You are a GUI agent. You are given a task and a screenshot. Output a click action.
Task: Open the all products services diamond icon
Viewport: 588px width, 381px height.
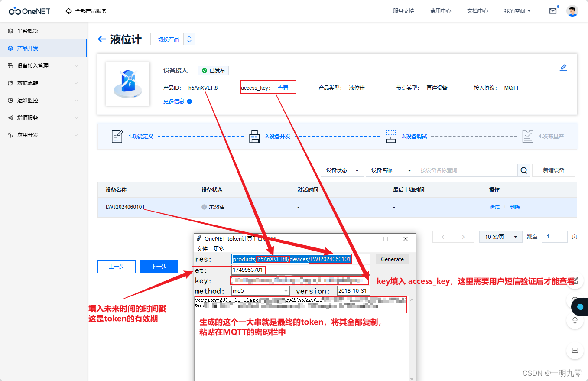(68, 11)
